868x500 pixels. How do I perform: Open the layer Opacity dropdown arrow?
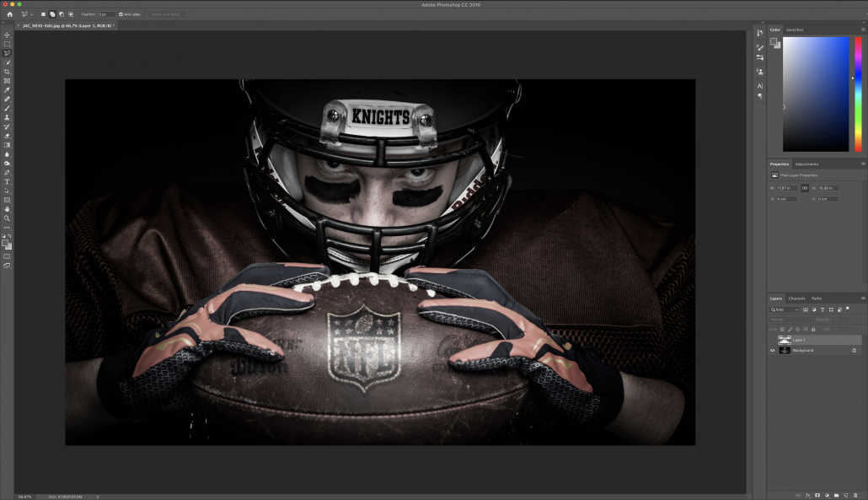click(x=846, y=320)
